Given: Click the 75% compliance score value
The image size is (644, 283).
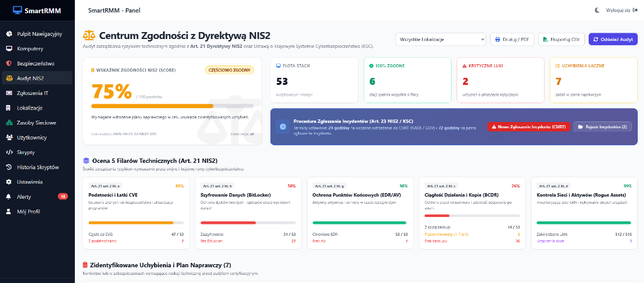Looking at the screenshot, I should click(x=111, y=92).
